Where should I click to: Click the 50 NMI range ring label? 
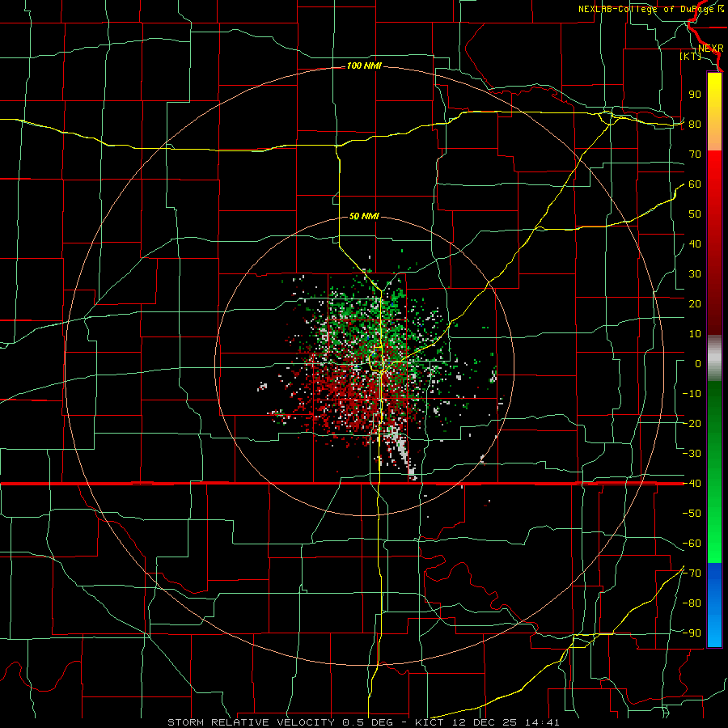[x=364, y=216]
